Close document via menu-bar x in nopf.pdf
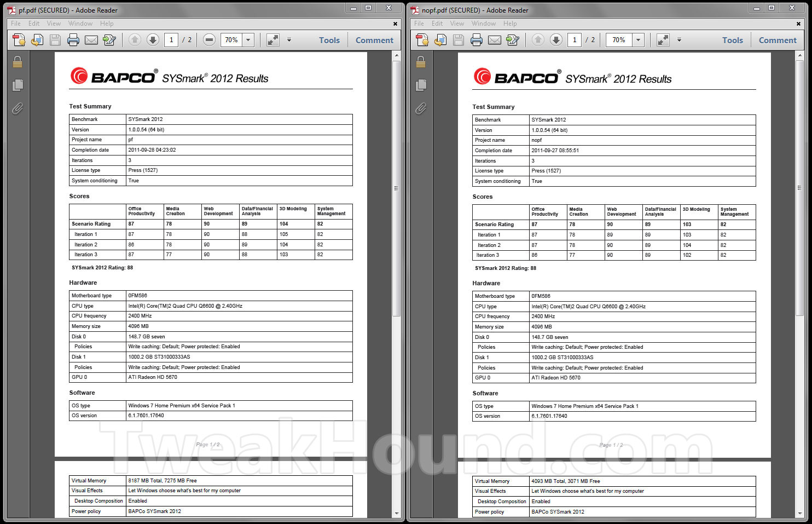The width and height of the screenshot is (812, 524). point(798,24)
